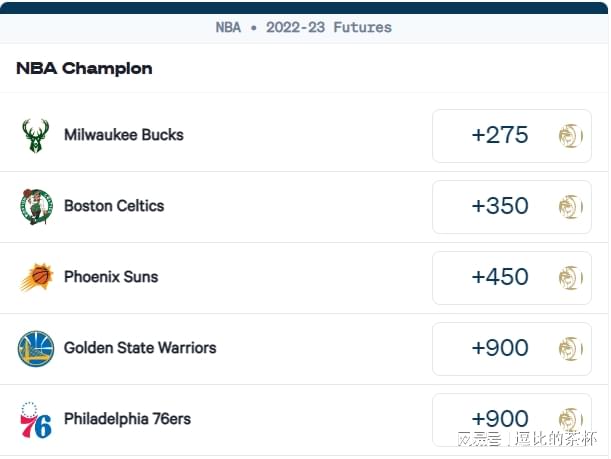Screen dimensions: 611x459
Task: Open the Boston Celtics team name
Action: click(114, 206)
